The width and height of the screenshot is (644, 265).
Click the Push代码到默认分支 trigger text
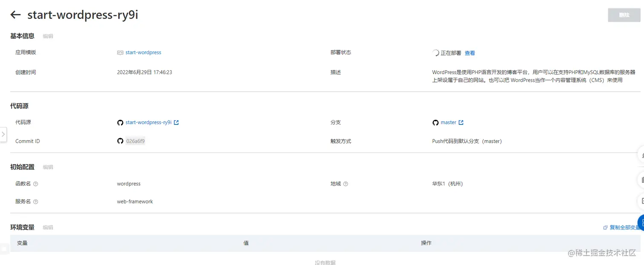467,141
